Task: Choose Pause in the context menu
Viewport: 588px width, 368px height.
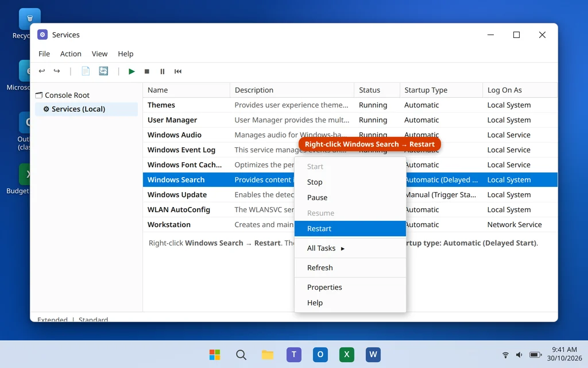Action: click(350, 198)
